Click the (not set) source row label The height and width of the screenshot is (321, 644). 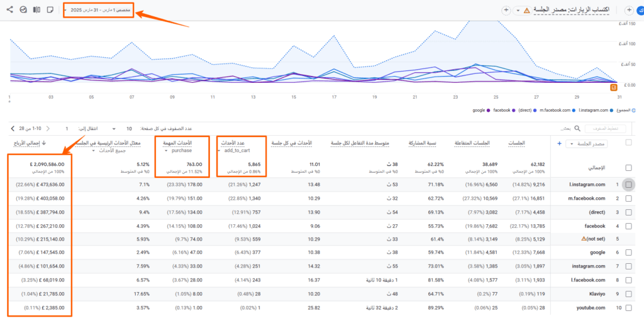596,239
